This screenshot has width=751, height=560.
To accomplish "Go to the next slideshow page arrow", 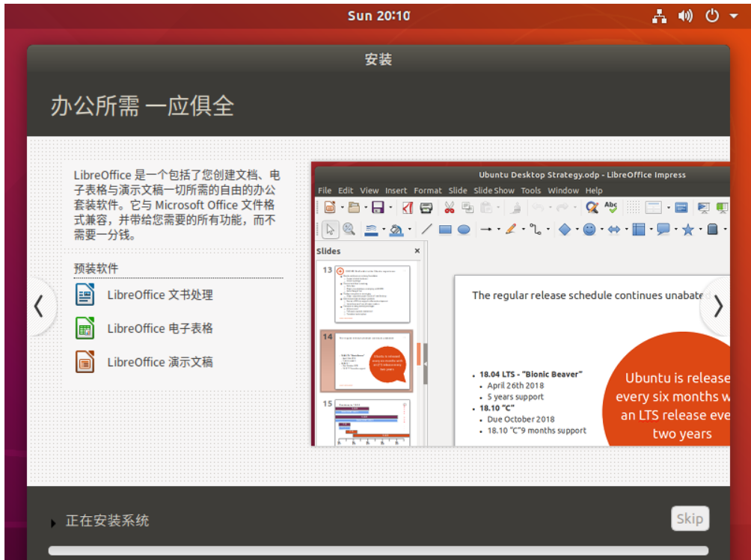I will click(x=717, y=306).
